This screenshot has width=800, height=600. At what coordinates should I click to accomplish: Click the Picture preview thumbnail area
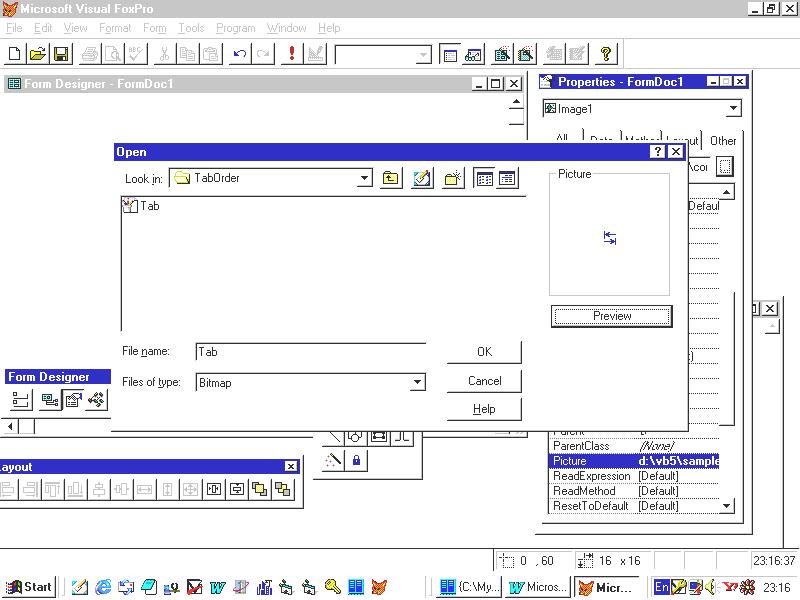609,236
